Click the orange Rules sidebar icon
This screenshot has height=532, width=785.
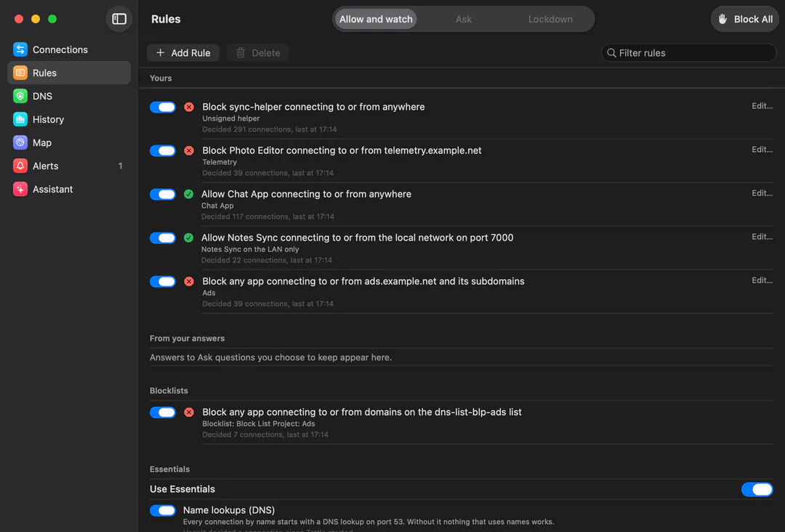pyautogui.click(x=20, y=73)
